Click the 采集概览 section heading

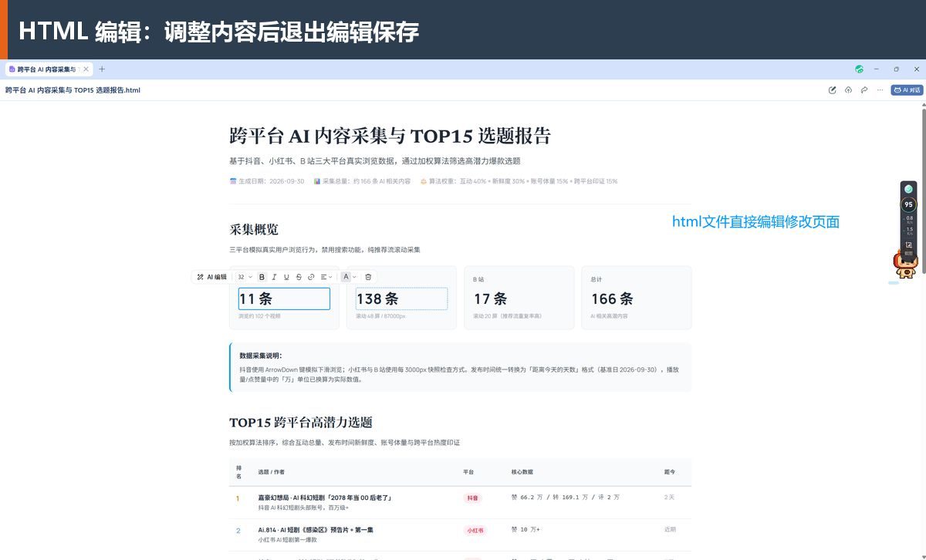click(x=254, y=230)
